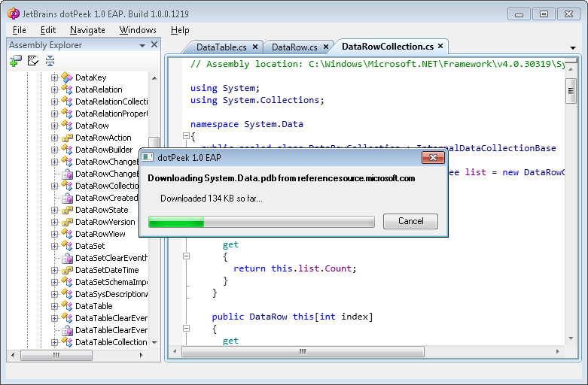Click the DataRowState enum icon

(x=67, y=210)
